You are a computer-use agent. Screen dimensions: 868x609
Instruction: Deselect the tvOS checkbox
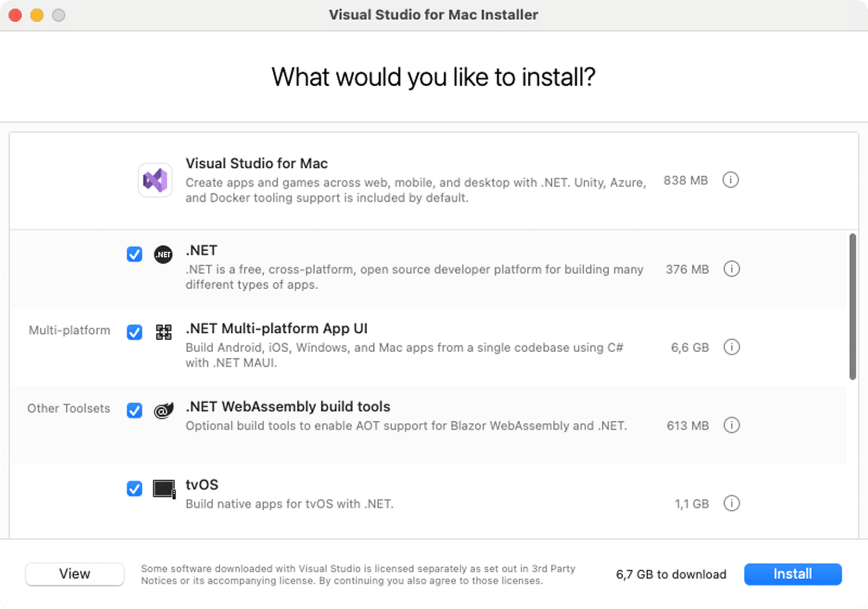[x=134, y=489]
